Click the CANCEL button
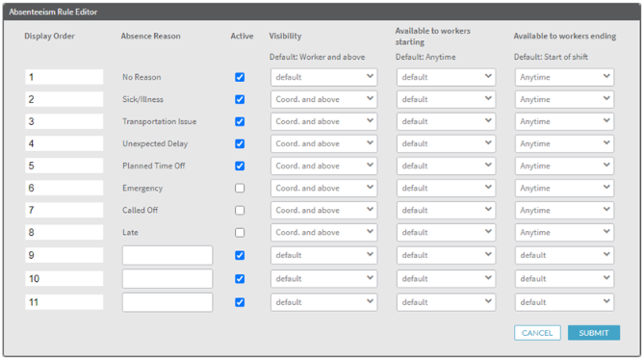Viewport: 644px width, 359px height. 537,333
